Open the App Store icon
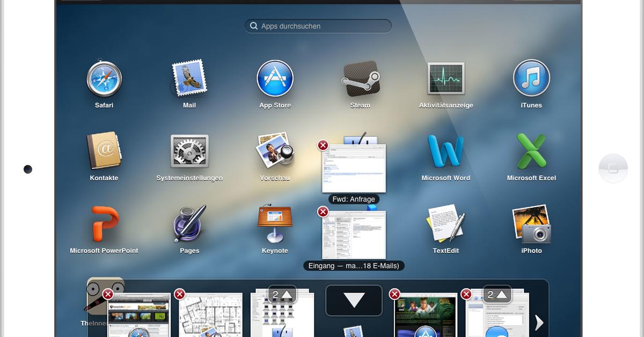644x337 pixels. (x=275, y=79)
